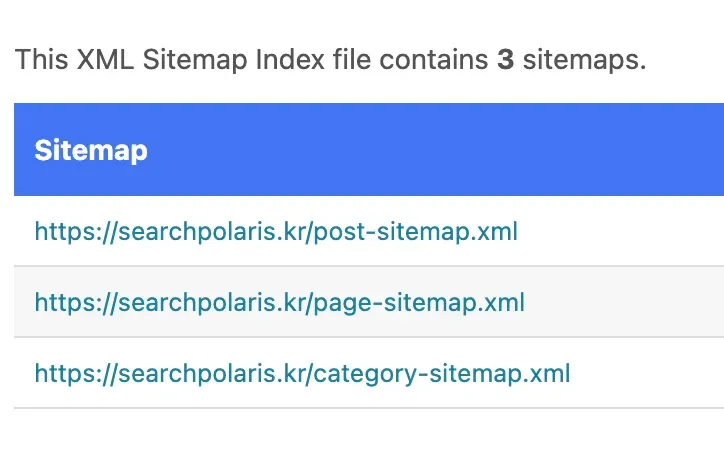Click the word "sitemaps." ending the description

(586, 60)
